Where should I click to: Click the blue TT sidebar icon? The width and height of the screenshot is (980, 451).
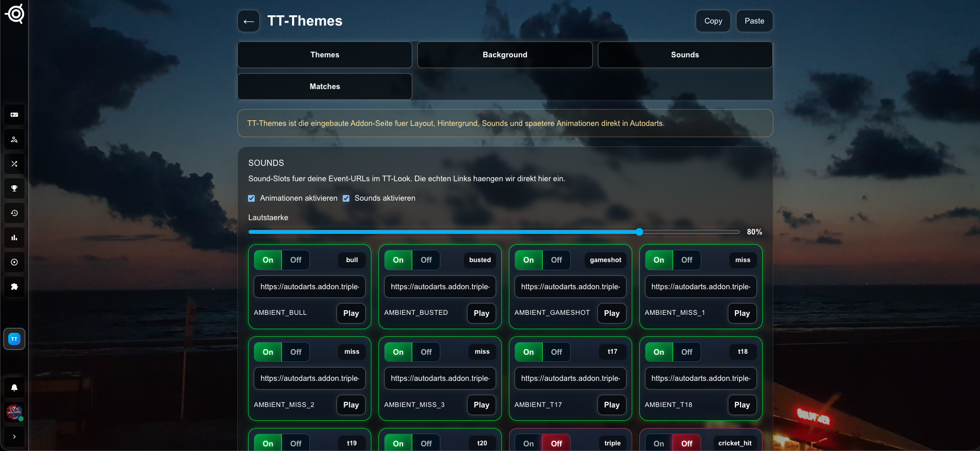[14, 339]
